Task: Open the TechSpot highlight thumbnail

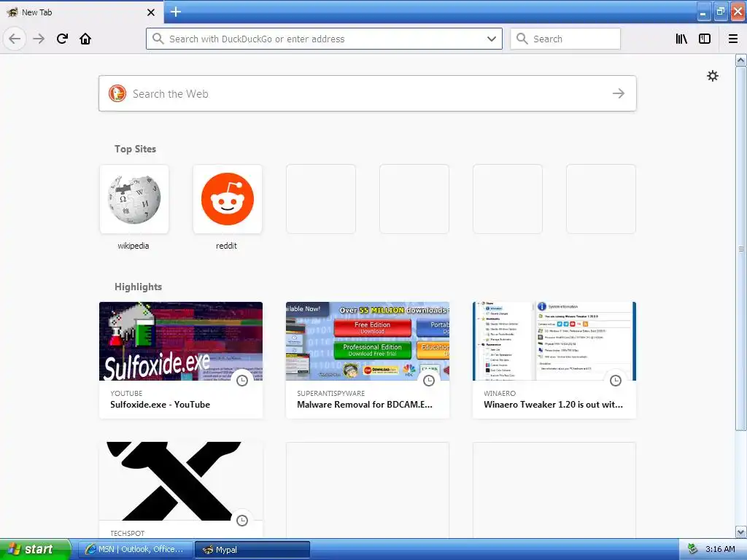Action: pos(181,481)
